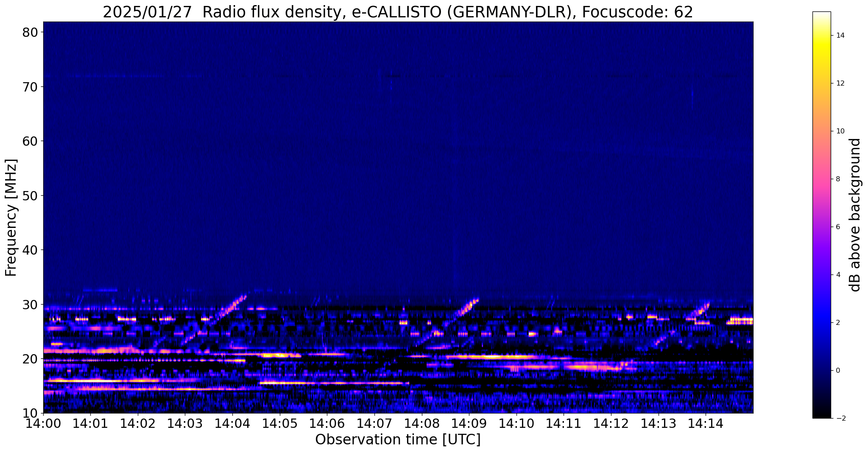Click the 14:08 time tick label
The image size is (868, 452).
[421, 424]
